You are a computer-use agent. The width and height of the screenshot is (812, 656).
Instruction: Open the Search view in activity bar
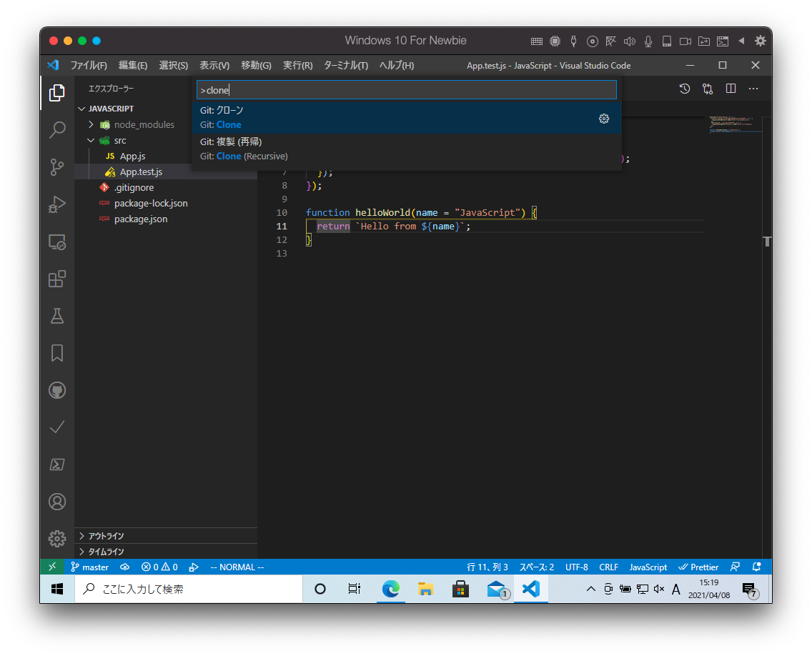coord(57,130)
